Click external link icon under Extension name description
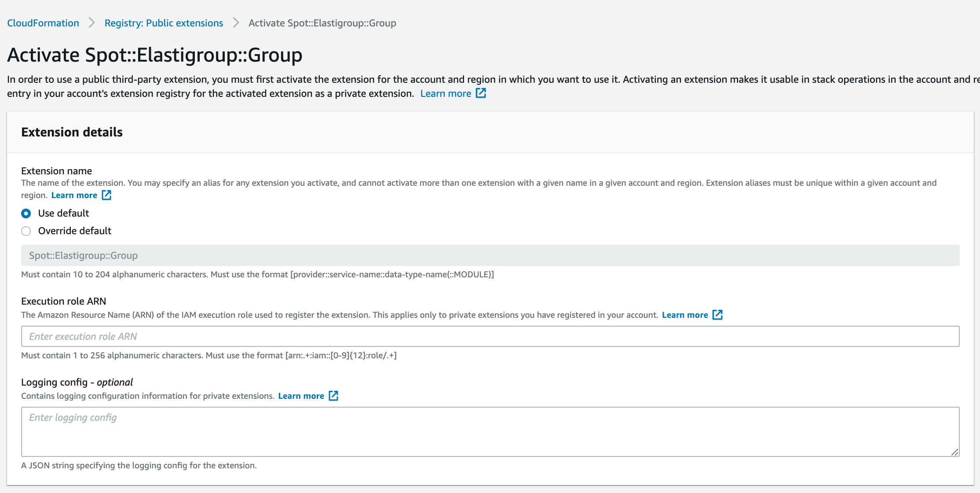Viewport: 980px width, 493px height. [x=106, y=195]
